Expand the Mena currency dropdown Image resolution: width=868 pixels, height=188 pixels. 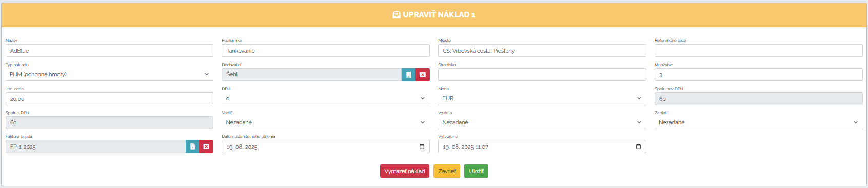click(x=542, y=98)
